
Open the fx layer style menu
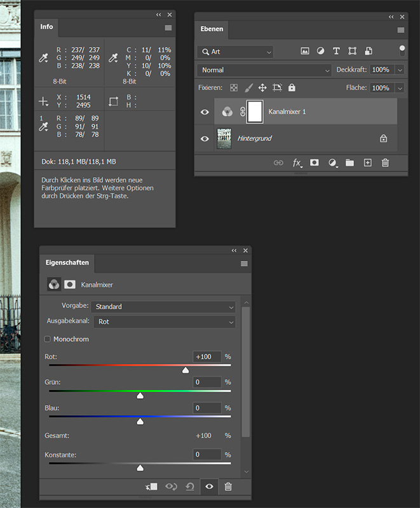(297, 163)
